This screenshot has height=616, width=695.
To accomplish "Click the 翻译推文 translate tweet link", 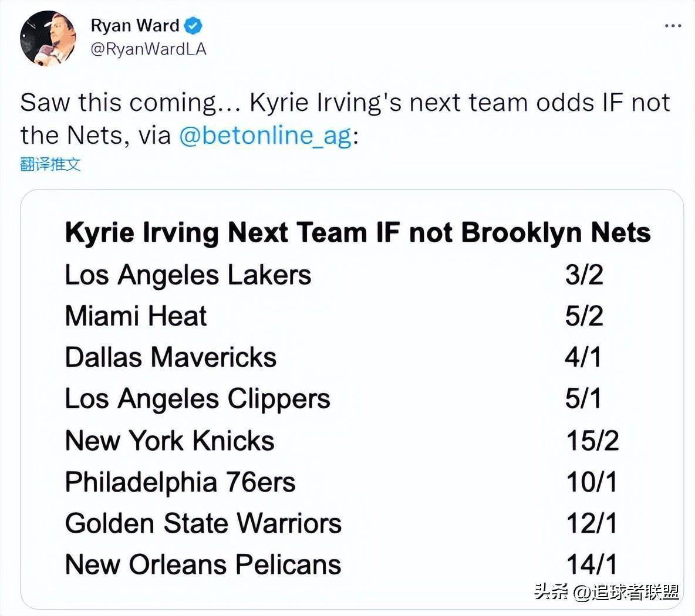I will click(50, 164).
